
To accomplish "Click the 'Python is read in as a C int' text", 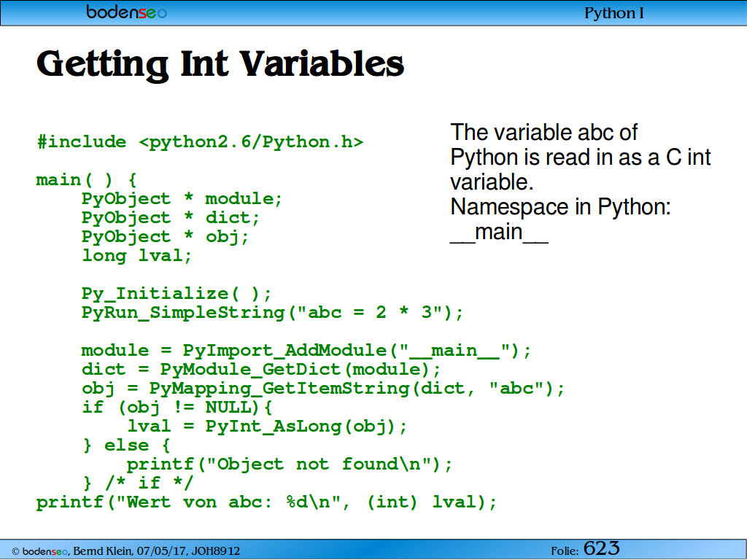I will pyautogui.click(x=580, y=157).
